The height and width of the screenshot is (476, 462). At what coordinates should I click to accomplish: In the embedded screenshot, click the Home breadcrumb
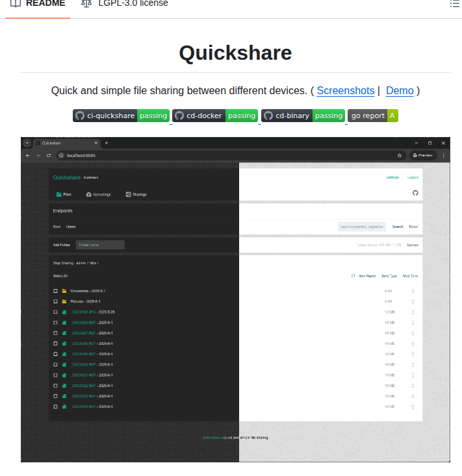(71, 227)
